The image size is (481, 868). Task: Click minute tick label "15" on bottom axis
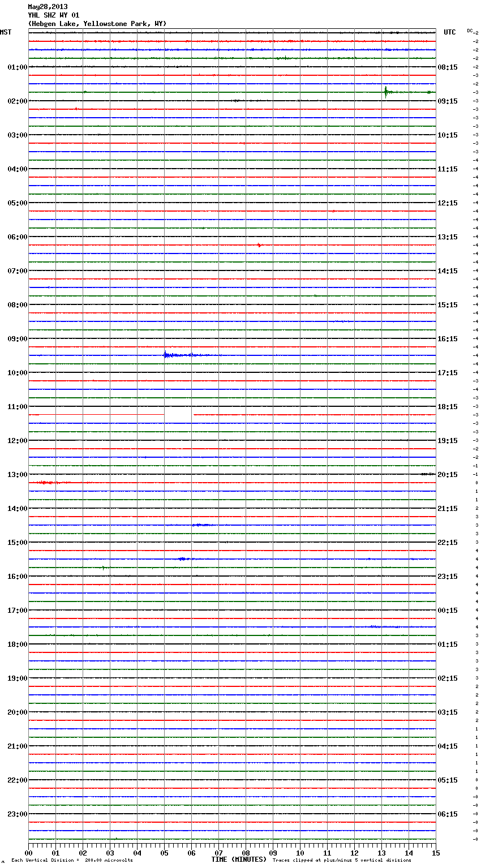(x=436, y=853)
